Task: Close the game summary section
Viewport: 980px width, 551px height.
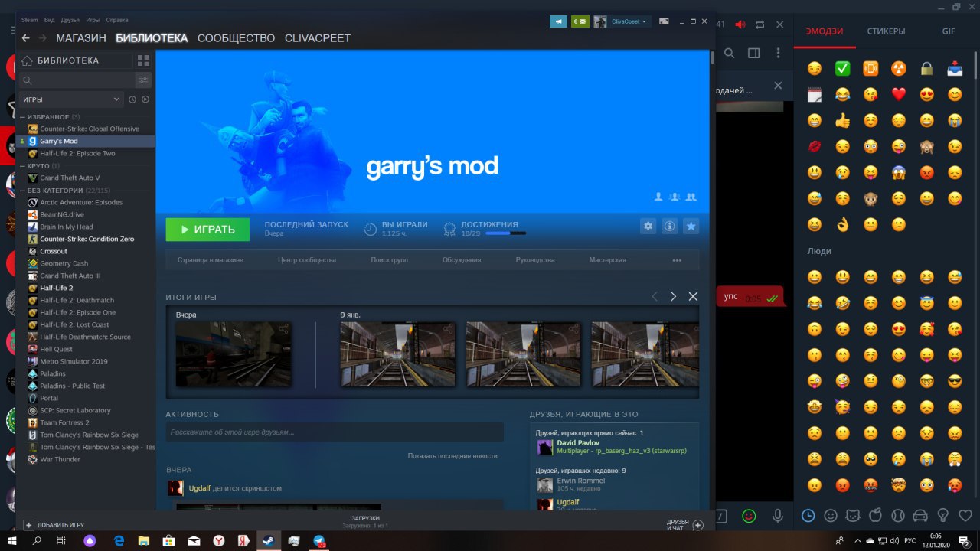Action: (693, 296)
